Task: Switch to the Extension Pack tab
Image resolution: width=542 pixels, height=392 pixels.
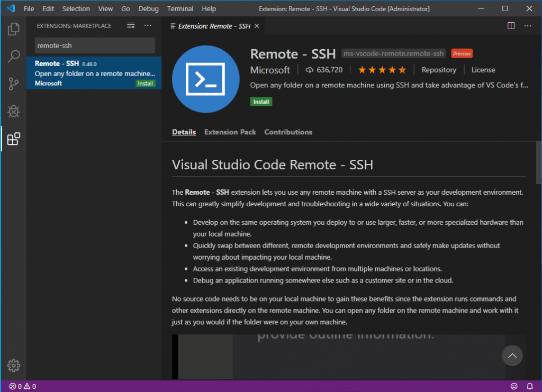Action: point(230,132)
